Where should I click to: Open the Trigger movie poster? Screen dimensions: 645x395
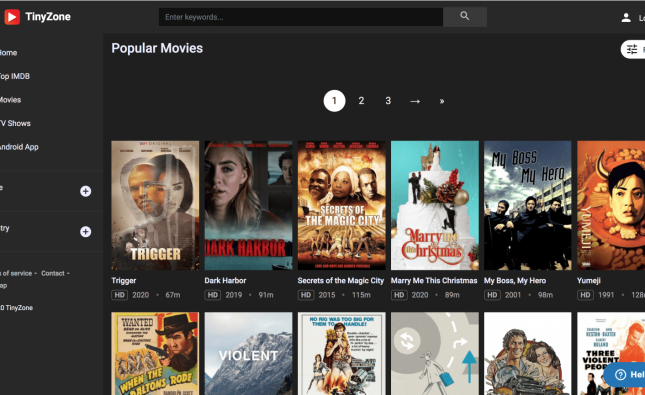(x=155, y=205)
